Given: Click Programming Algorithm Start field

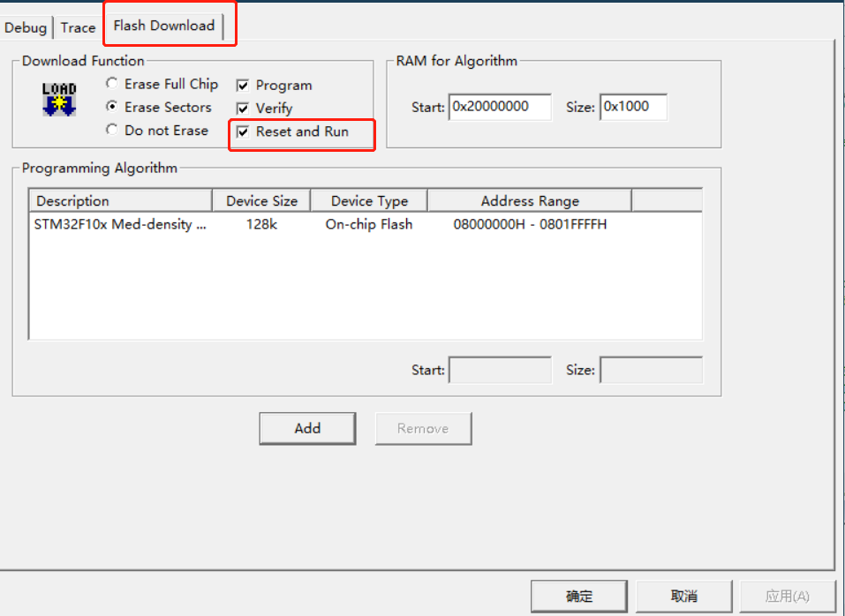Looking at the screenshot, I should (500, 370).
